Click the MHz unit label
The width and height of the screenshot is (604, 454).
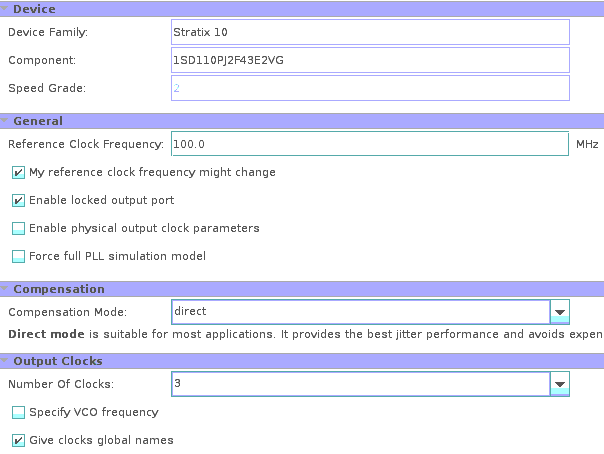point(587,145)
